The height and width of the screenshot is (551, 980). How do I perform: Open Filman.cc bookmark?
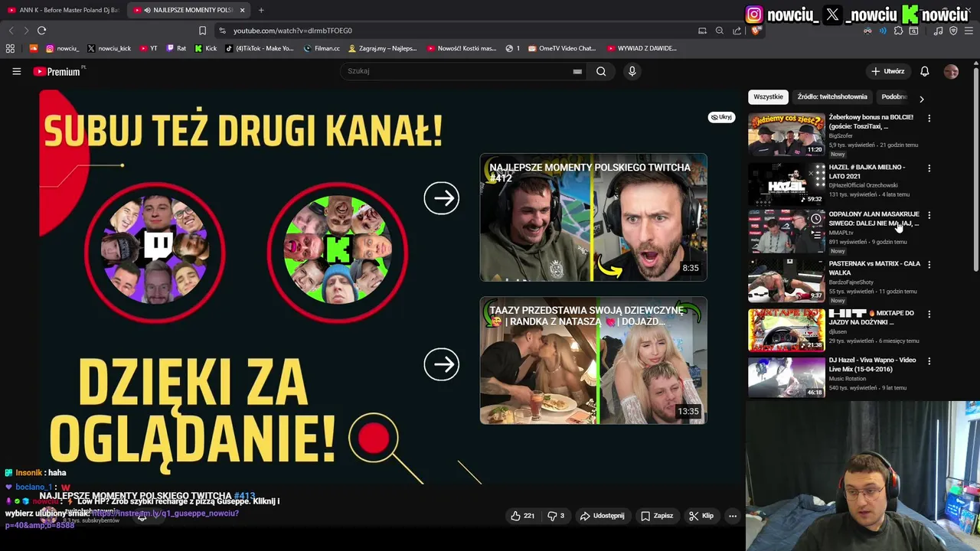[x=322, y=48]
